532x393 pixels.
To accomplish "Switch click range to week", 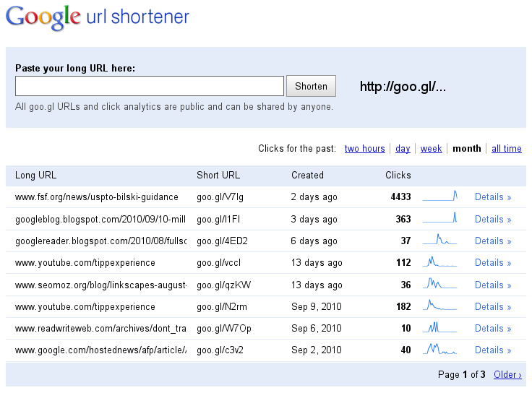I will point(431,149).
